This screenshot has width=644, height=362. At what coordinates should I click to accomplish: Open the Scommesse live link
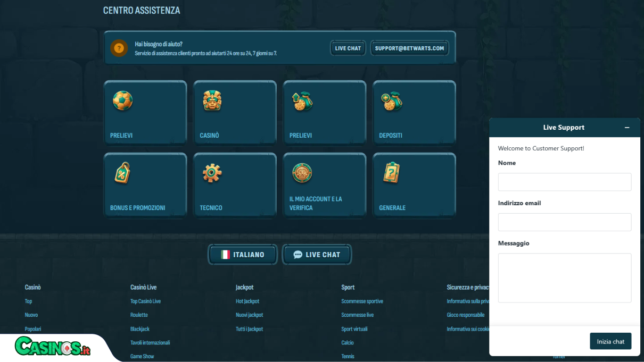coord(357,315)
